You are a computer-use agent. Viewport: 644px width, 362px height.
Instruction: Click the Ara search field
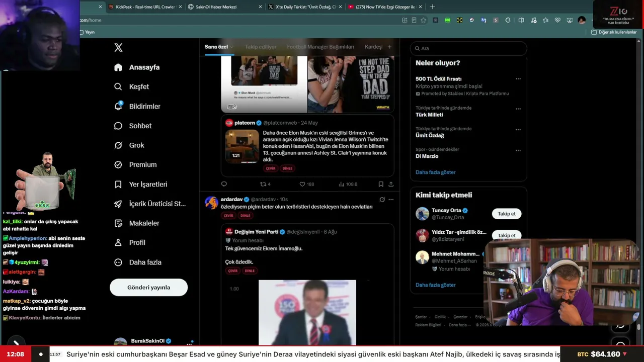coord(468,48)
